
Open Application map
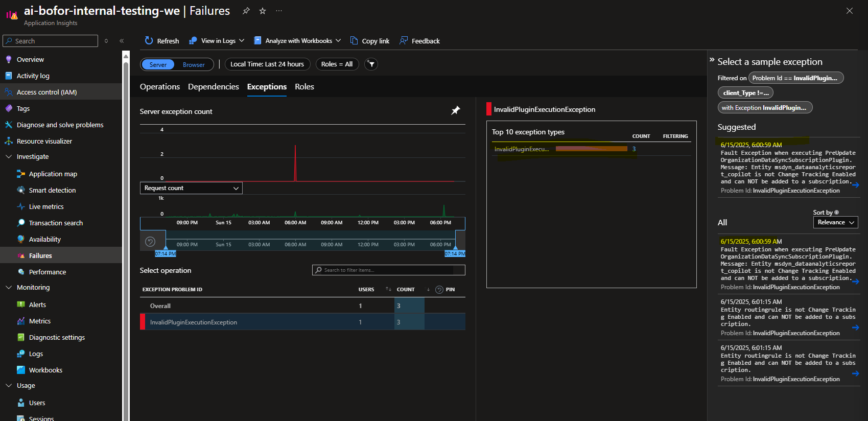click(53, 174)
